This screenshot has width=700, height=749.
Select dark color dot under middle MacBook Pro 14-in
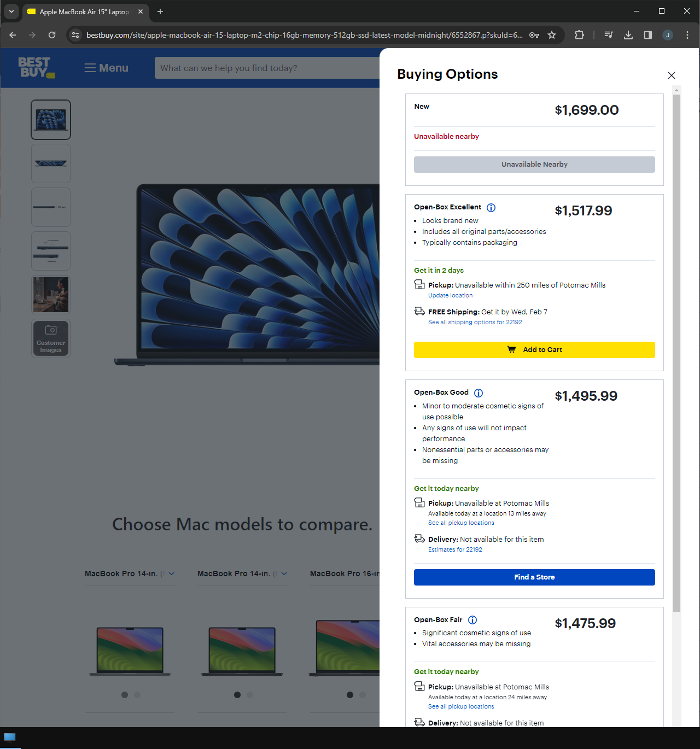pos(237,695)
